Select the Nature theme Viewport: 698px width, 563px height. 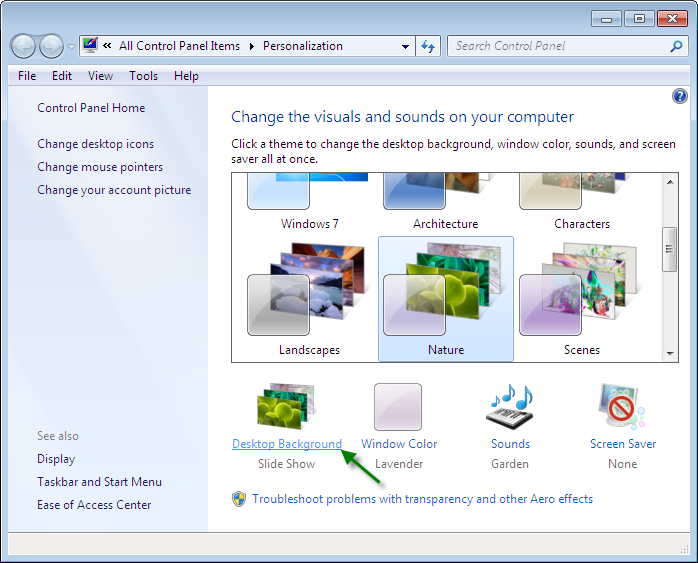pyautogui.click(x=446, y=299)
